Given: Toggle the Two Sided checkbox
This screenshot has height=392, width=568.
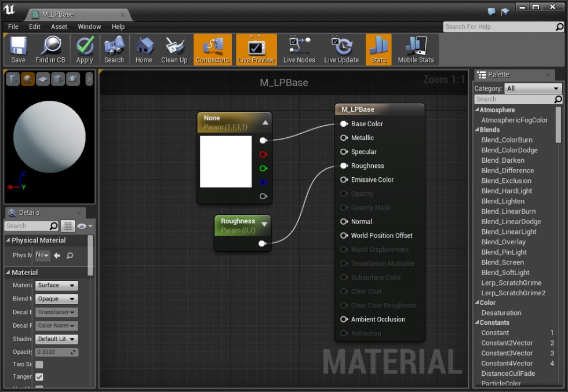Looking at the screenshot, I should coord(39,364).
